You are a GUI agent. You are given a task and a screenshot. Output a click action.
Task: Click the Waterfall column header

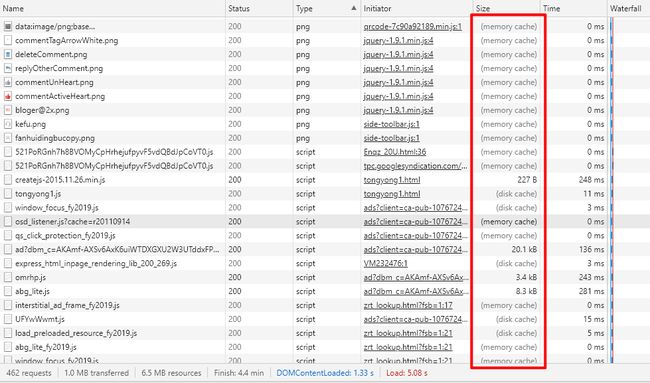tap(629, 8)
